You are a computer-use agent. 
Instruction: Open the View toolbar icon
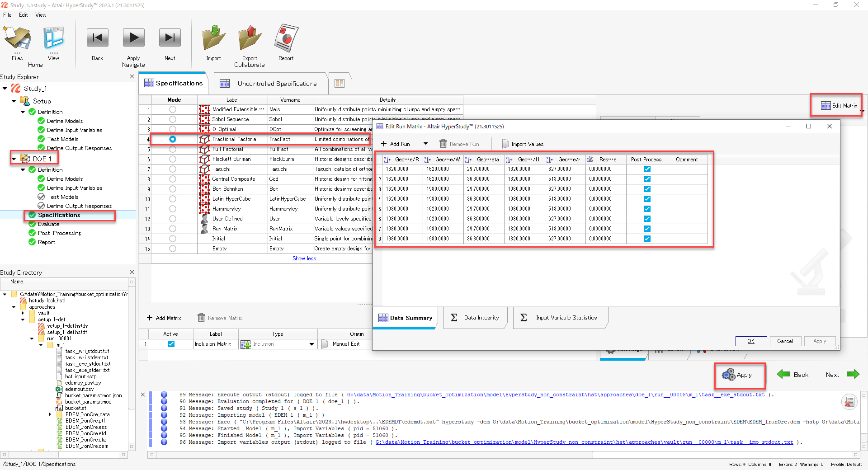(x=53, y=38)
